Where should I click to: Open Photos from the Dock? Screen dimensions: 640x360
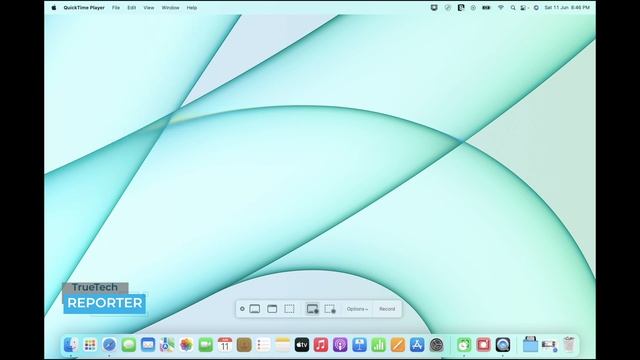click(x=186, y=345)
